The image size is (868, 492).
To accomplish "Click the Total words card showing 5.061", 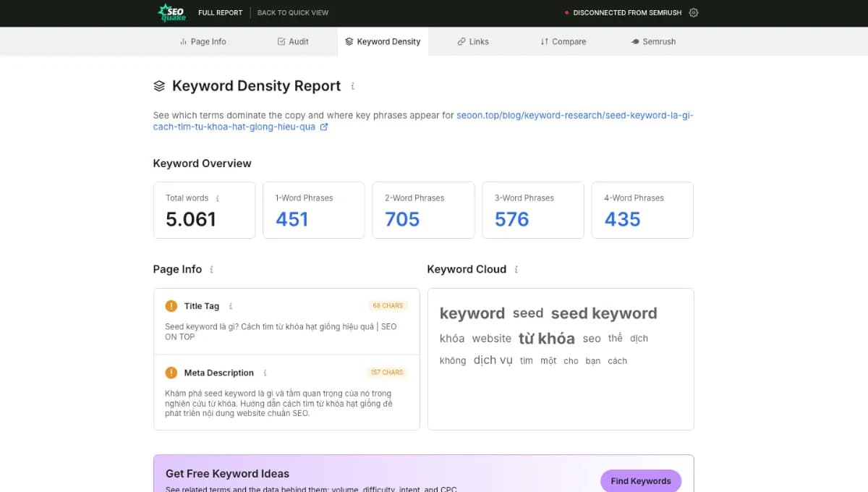I will click(x=204, y=210).
